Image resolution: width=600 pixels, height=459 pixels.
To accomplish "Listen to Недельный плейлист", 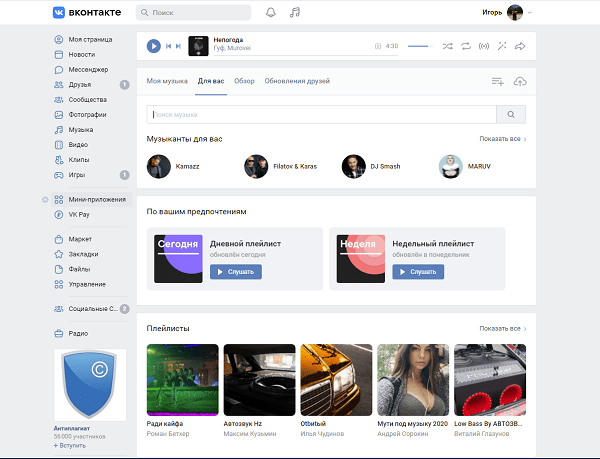I will (418, 272).
